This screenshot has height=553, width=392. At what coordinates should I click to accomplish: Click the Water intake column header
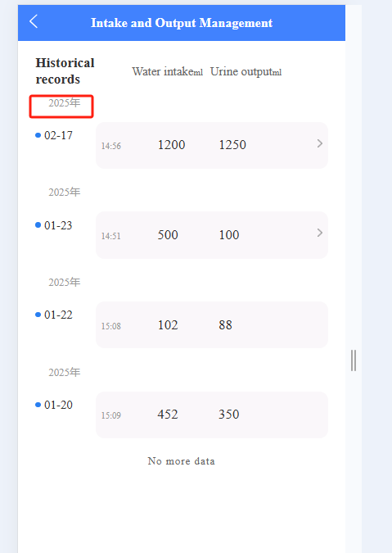point(168,71)
